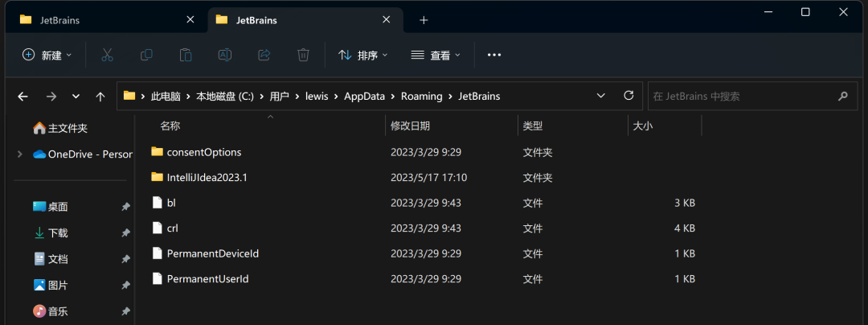Viewport: 868px width, 325px height.
Task: Click the Cut scissors icon
Action: click(107, 55)
